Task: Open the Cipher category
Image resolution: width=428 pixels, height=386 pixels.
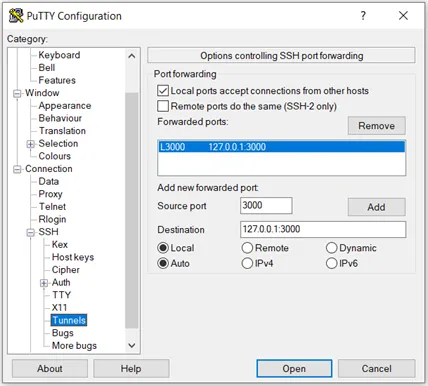Action: (x=66, y=270)
